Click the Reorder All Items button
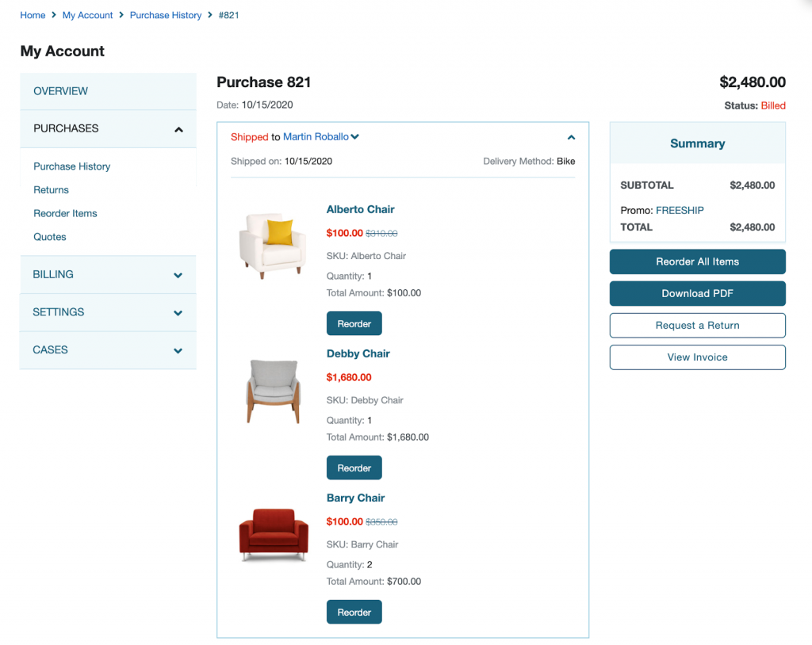 pyautogui.click(x=697, y=261)
